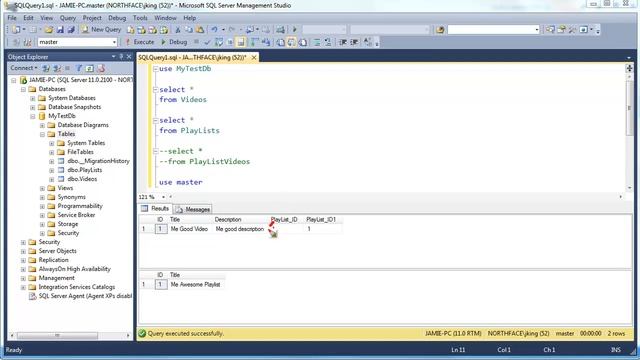Click the Change Connection icon
640x360 pixels.
[27, 42]
